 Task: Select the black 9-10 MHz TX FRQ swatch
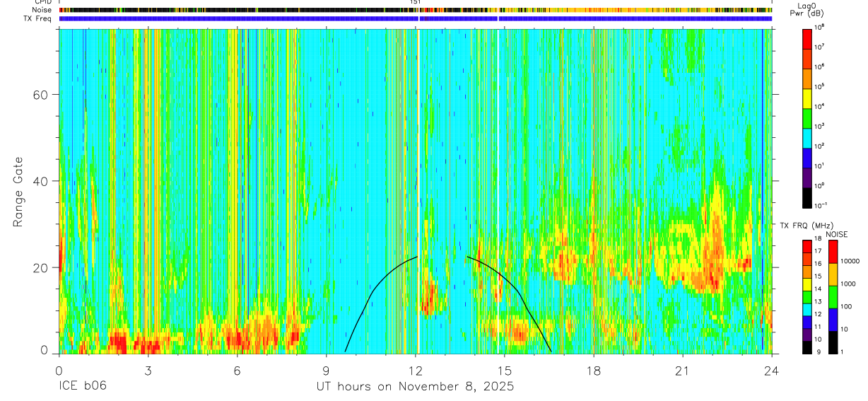click(807, 347)
